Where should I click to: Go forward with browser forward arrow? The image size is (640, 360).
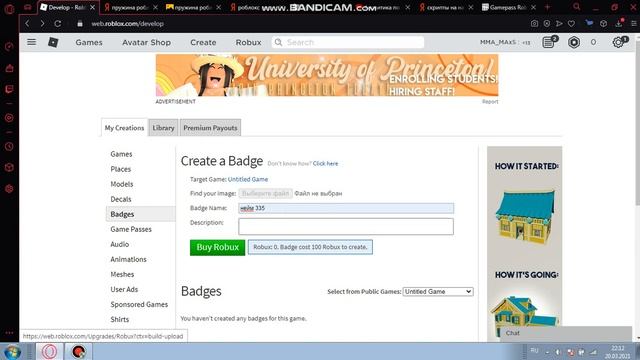click(42, 24)
